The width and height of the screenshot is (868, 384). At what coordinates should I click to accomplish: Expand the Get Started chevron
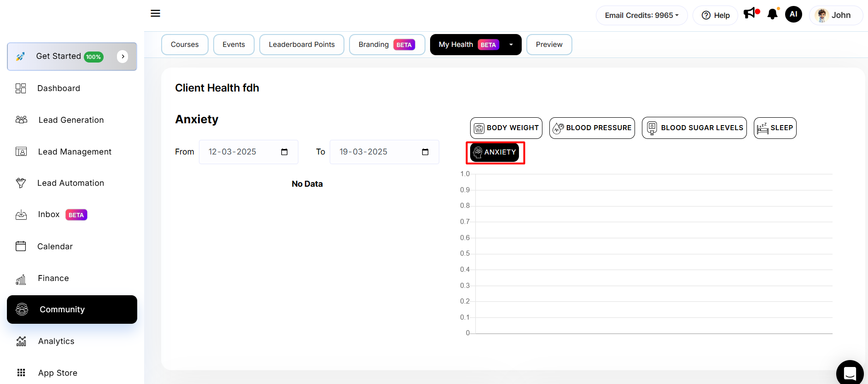pyautogui.click(x=122, y=57)
